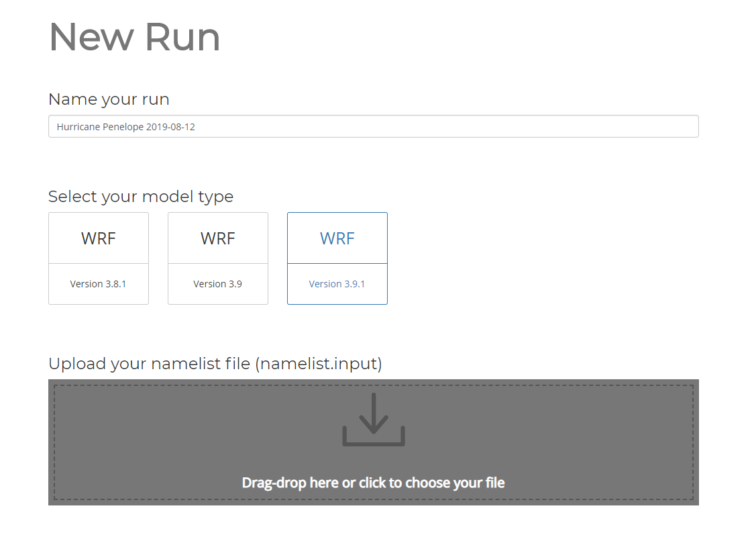The image size is (756, 537).
Task: Click the WRF title above Version 3.8.1
Action: [99, 238]
